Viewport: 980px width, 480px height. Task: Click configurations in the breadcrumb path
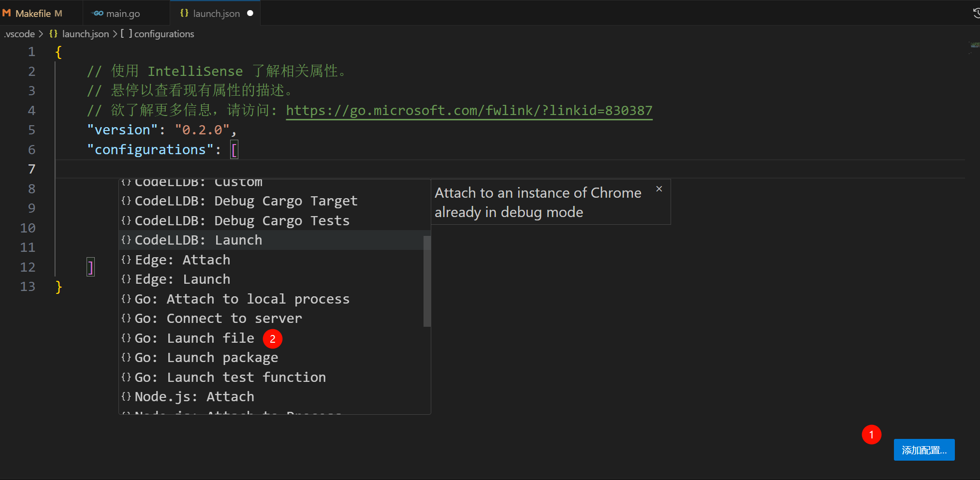(x=164, y=34)
